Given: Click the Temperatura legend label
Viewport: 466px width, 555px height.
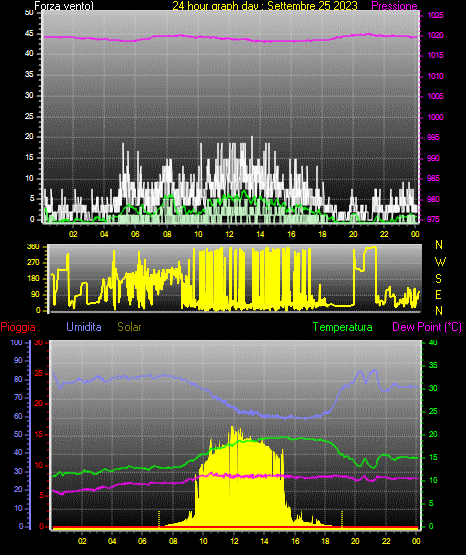Looking at the screenshot, I should tap(343, 327).
